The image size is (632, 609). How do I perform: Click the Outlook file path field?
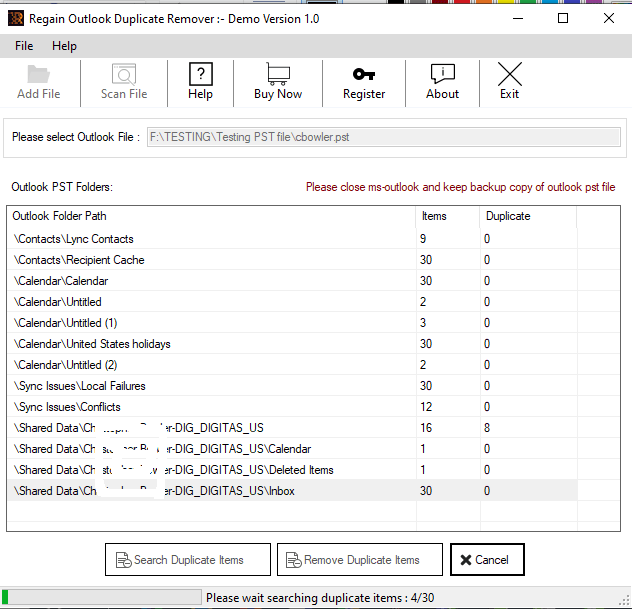(384, 137)
